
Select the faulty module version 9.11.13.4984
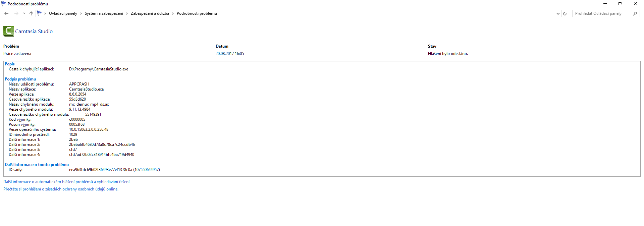[x=80, y=109]
